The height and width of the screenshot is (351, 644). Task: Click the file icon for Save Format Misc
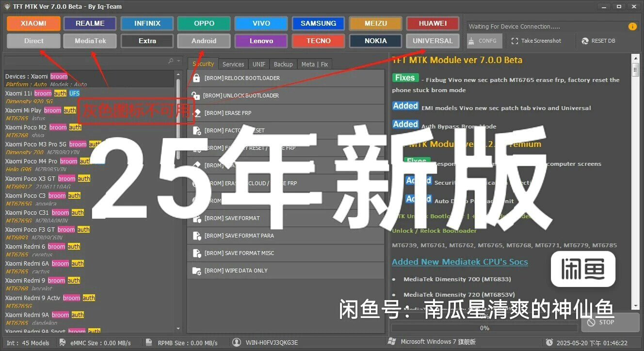(197, 253)
